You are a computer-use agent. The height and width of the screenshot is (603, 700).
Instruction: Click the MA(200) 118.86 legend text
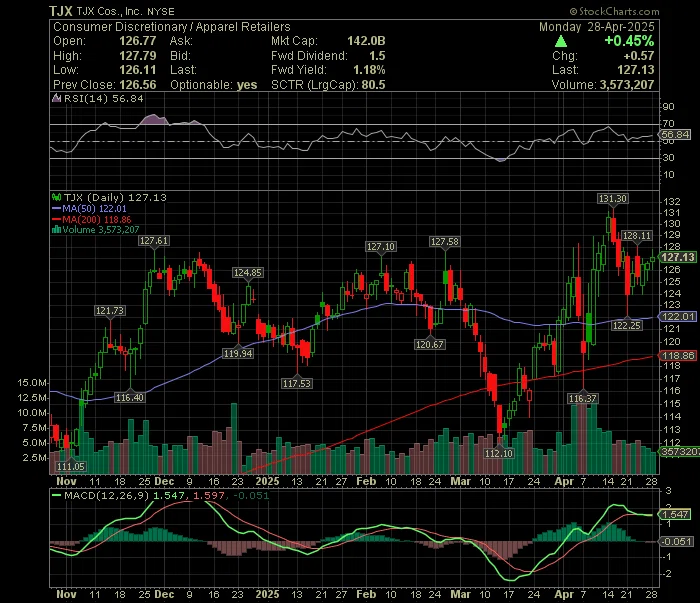[x=97, y=220]
